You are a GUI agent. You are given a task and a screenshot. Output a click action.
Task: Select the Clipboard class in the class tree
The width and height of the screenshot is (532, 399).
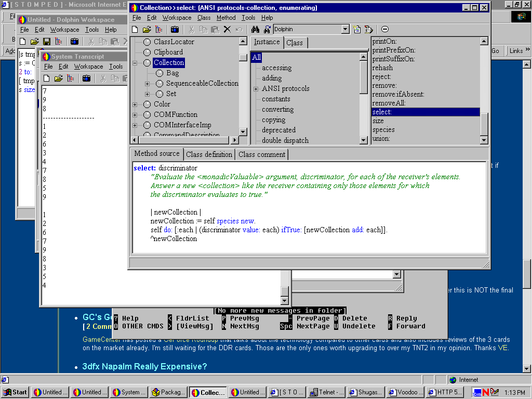coord(168,52)
